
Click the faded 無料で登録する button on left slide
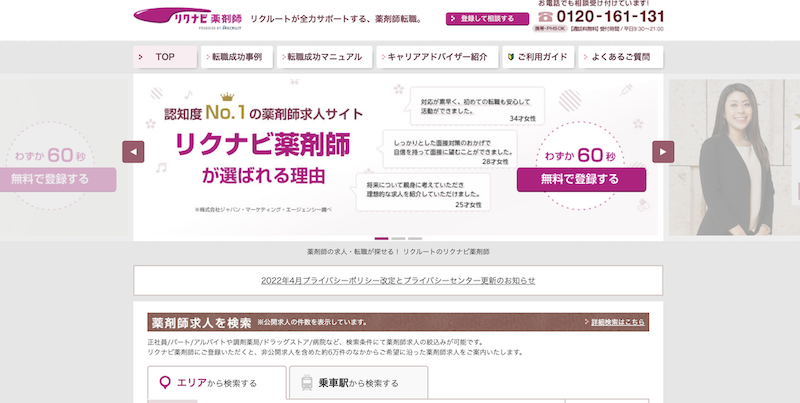click(58, 180)
